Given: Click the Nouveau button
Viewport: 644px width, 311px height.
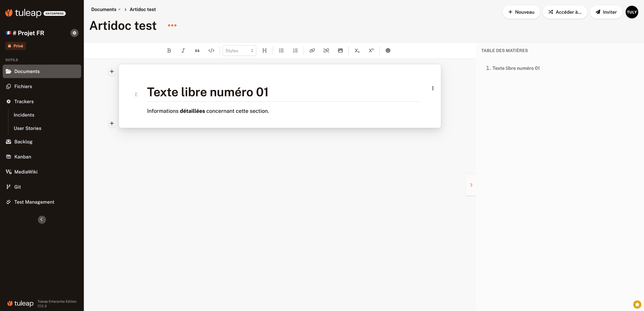Looking at the screenshot, I should (521, 12).
